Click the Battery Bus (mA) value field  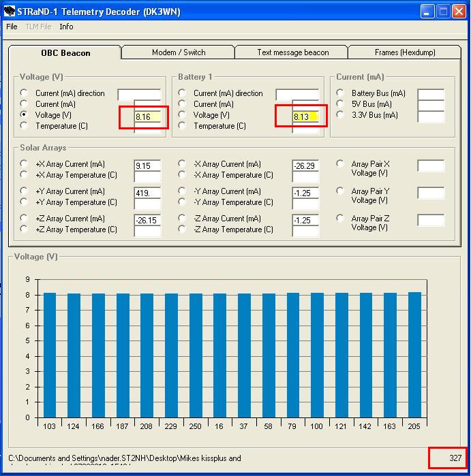431,95
